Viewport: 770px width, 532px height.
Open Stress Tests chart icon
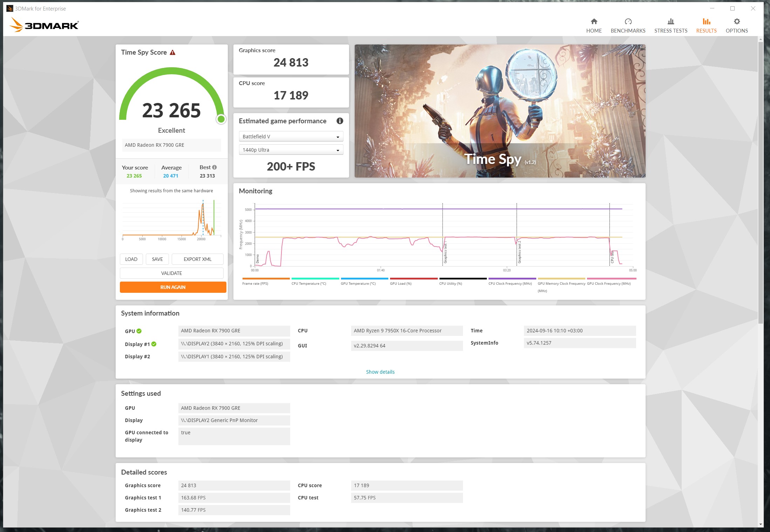coord(670,22)
